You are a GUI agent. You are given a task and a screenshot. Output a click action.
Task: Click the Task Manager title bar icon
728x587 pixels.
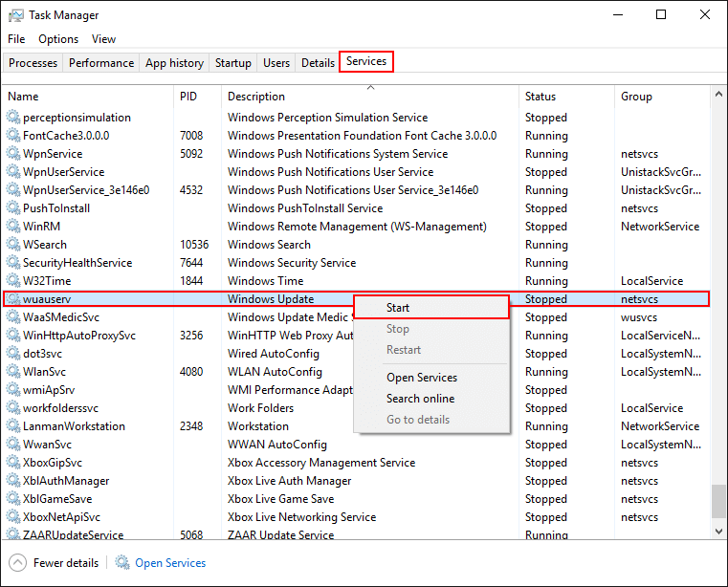coord(16,15)
